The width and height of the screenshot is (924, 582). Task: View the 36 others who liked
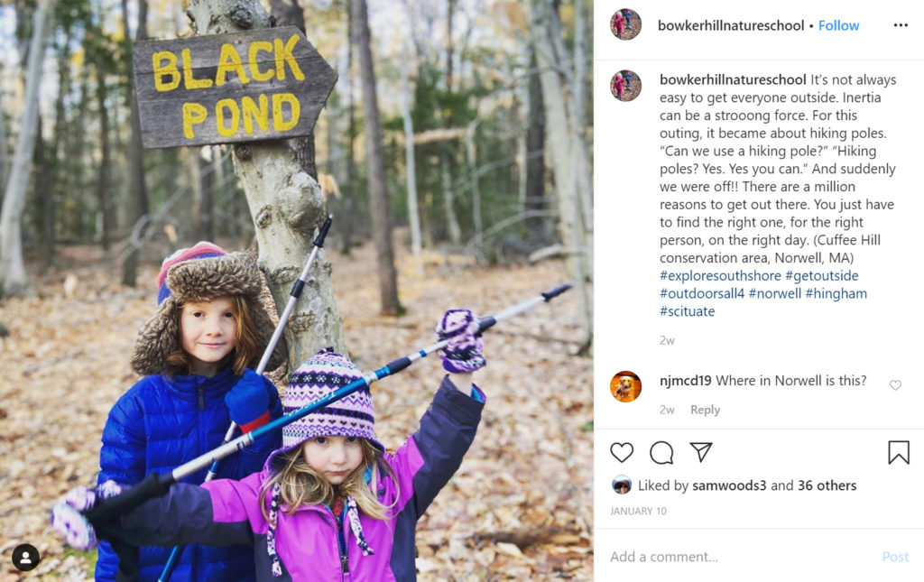point(827,485)
